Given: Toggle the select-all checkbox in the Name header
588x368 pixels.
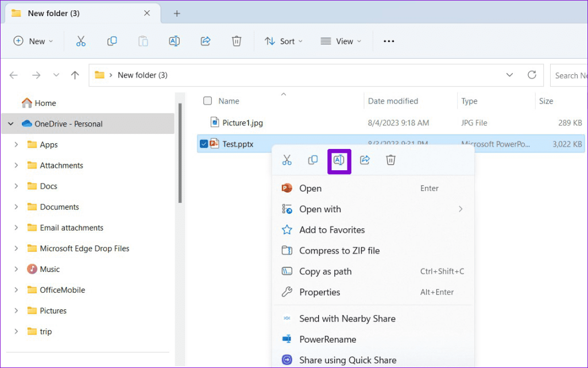Looking at the screenshot, I should [207, 101].
